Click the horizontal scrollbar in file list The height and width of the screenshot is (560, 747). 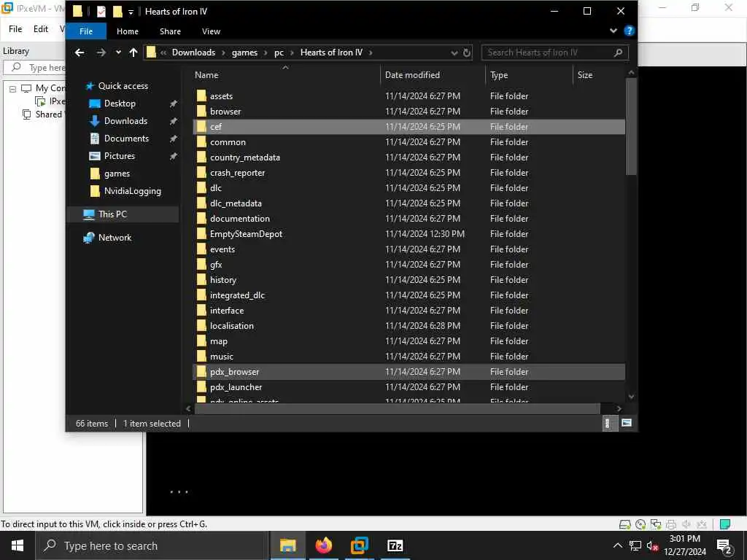398,408
